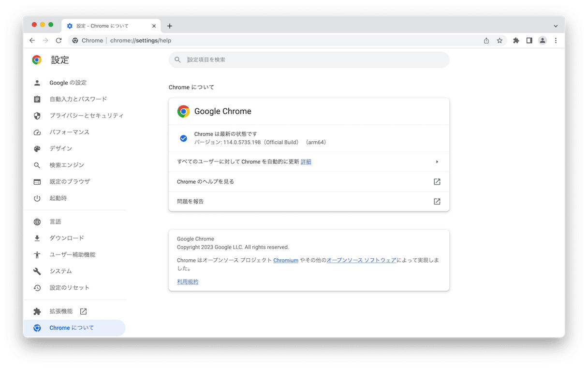Click the Chrome は最新の状態です status text

pyautogui.click(x=226, y=134)
